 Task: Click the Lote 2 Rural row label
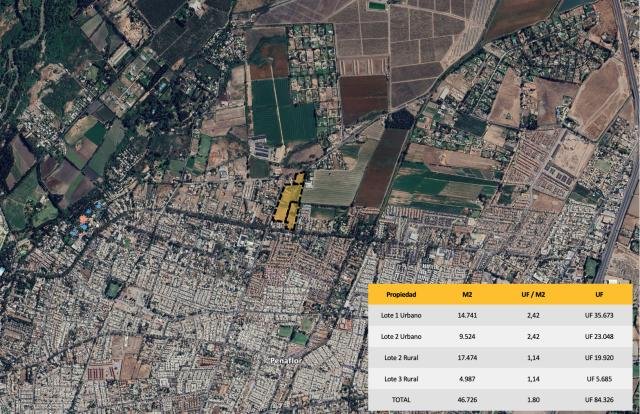[400, 358]
